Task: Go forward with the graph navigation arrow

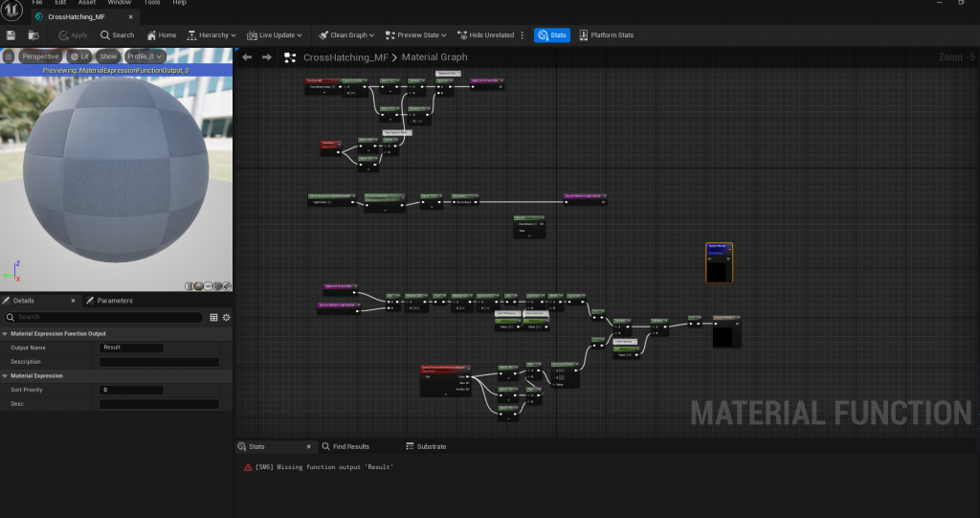Action: coord(267,56)
